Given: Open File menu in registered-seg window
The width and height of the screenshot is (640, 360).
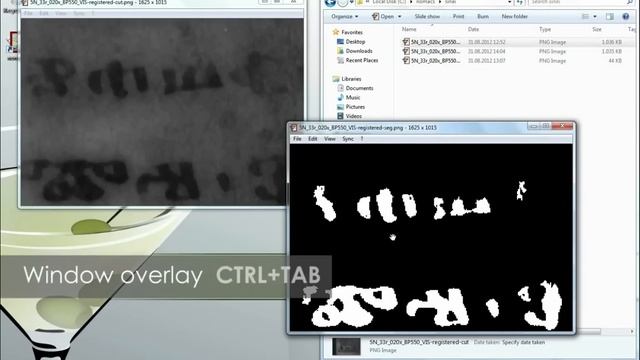Looking at the screenshot, I should [297, 139].
